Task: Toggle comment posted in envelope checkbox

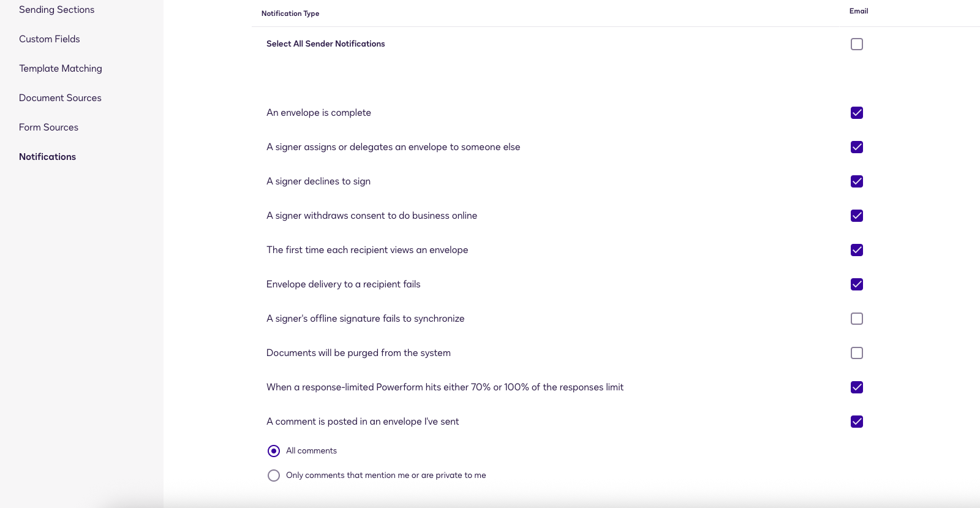Action: tap(857, 422)
